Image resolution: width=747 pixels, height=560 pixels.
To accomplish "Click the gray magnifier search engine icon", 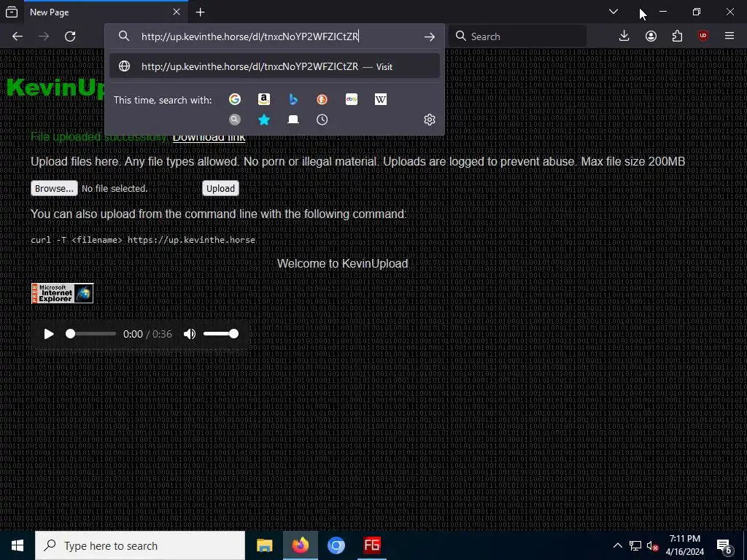I will pos(234,120).
